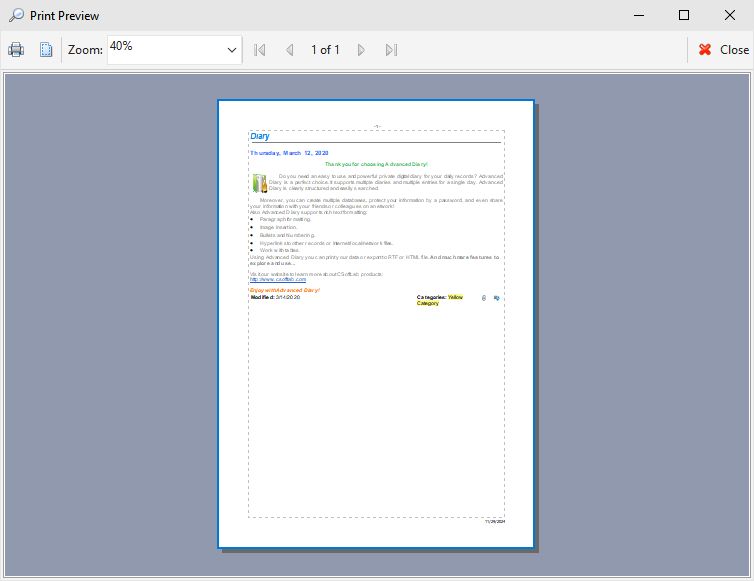Expand the Zoom dropdown arrow
Image resolution: width=754 pixels, height=581 pixels.
232,50
